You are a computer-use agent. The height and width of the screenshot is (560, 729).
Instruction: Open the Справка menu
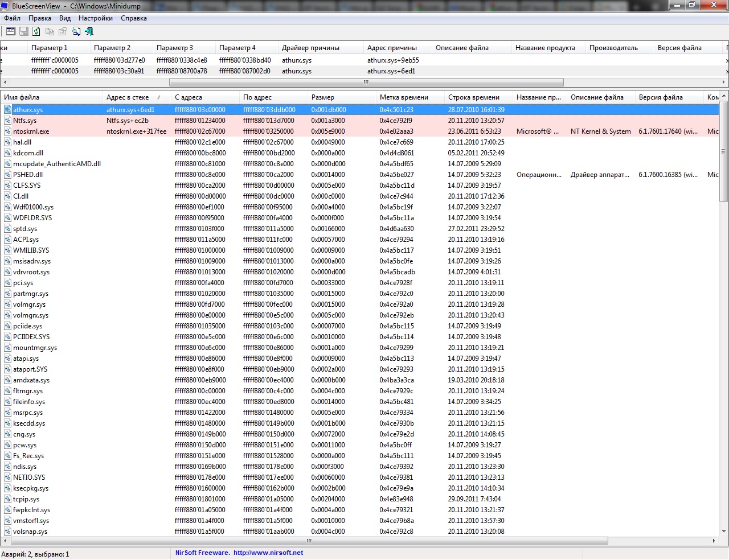click(134, 18)
